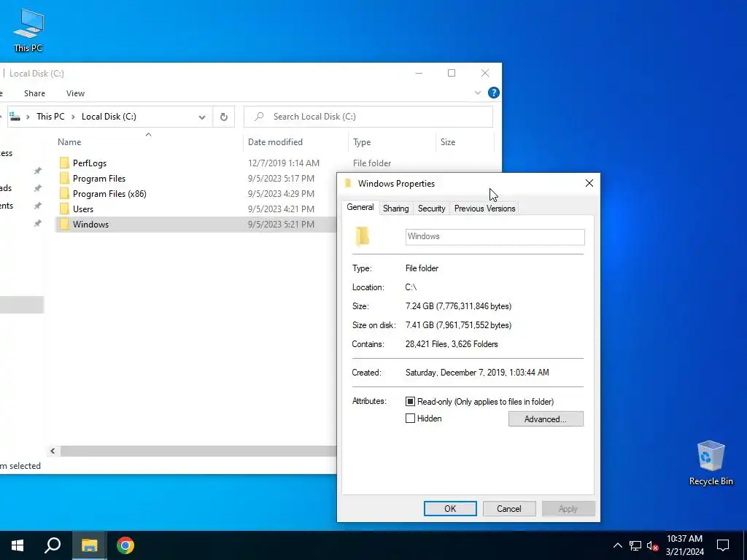Click the 9/5/2023 4:29 PM date cell

click(x=281, y=193)
